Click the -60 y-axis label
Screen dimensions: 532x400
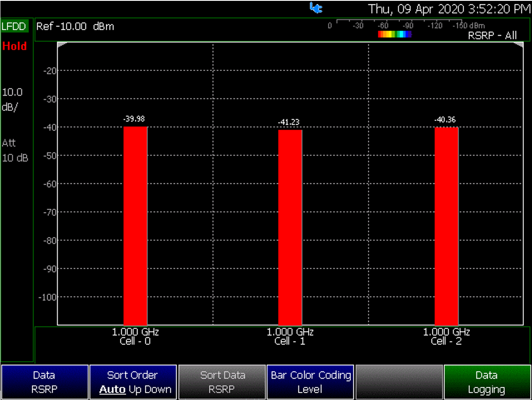(50, 184)
